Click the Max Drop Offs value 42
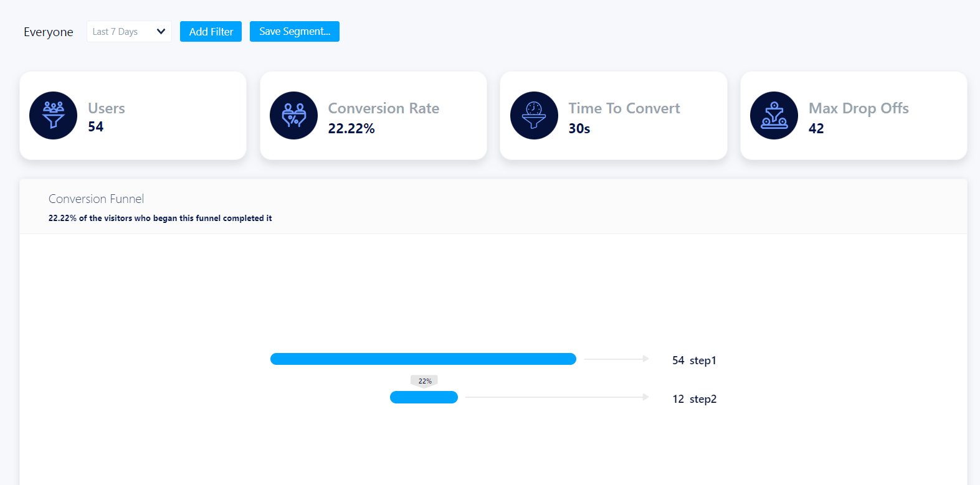Viewport: 980px width, 485px height. coord(816,128)
